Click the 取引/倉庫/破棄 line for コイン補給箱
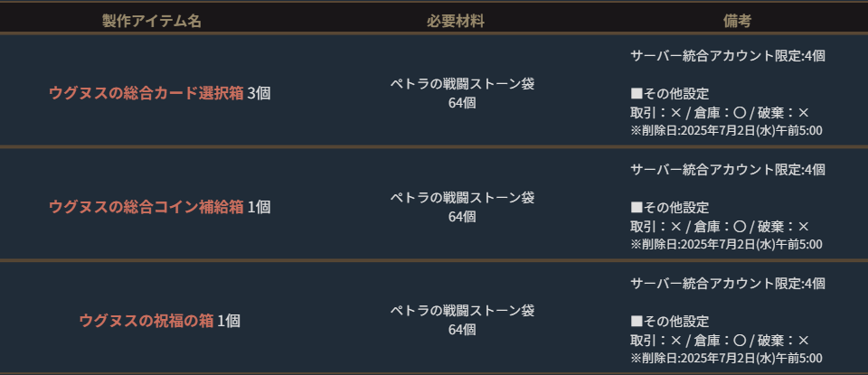Image resolution: width=868 pixels, height=375 pixels. tap(719, 227)
